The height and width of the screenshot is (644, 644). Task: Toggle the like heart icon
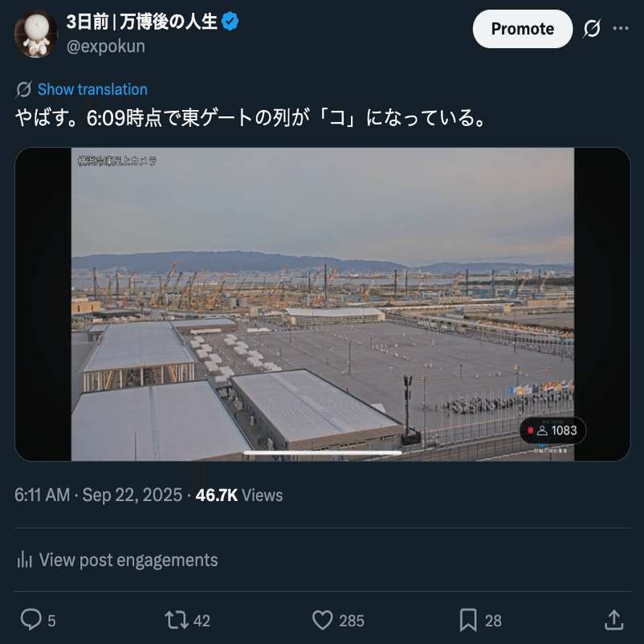tap(323, 620)
